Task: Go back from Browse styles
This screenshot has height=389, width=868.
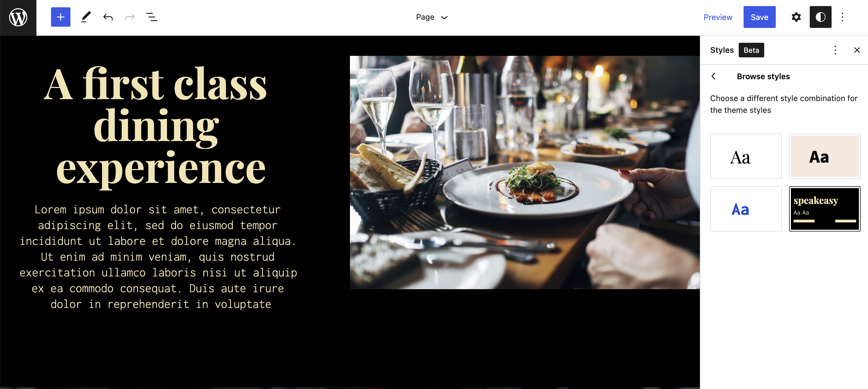Action: [714, 76]
